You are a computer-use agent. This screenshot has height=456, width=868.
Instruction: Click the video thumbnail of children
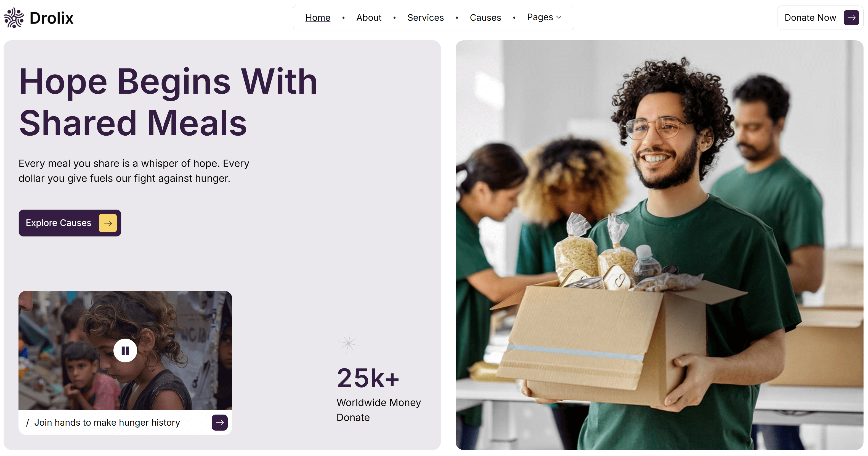pos(125,350)
